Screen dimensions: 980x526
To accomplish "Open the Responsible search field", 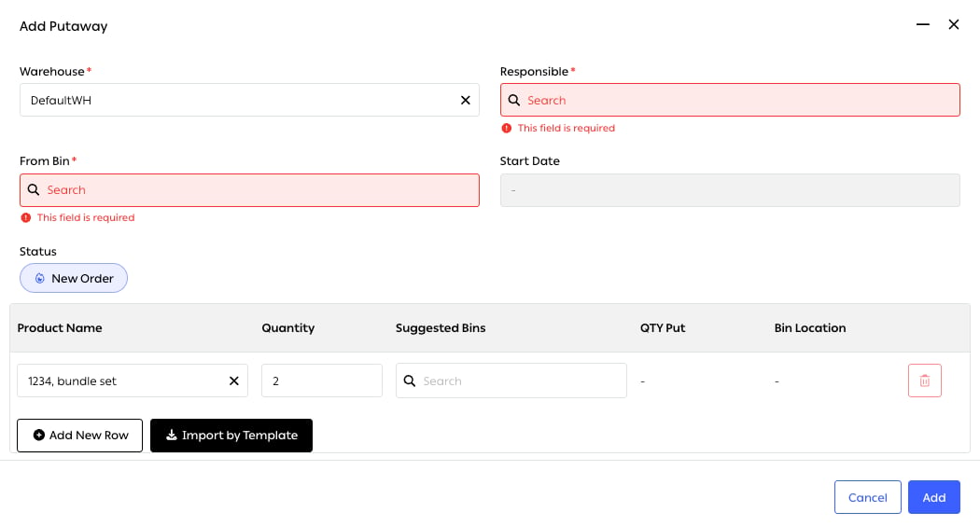I will point(730,100).
